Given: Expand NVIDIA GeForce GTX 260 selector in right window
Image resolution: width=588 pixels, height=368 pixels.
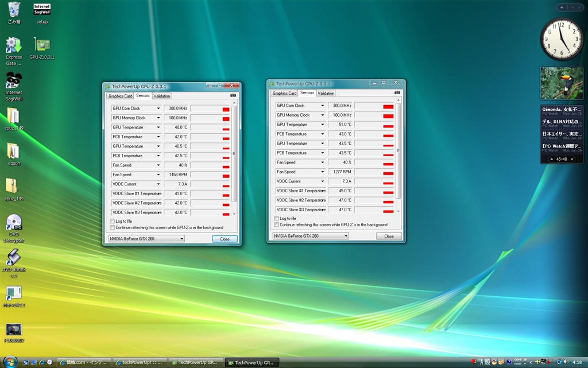Looking at the screenshot, I should [346, 236].
